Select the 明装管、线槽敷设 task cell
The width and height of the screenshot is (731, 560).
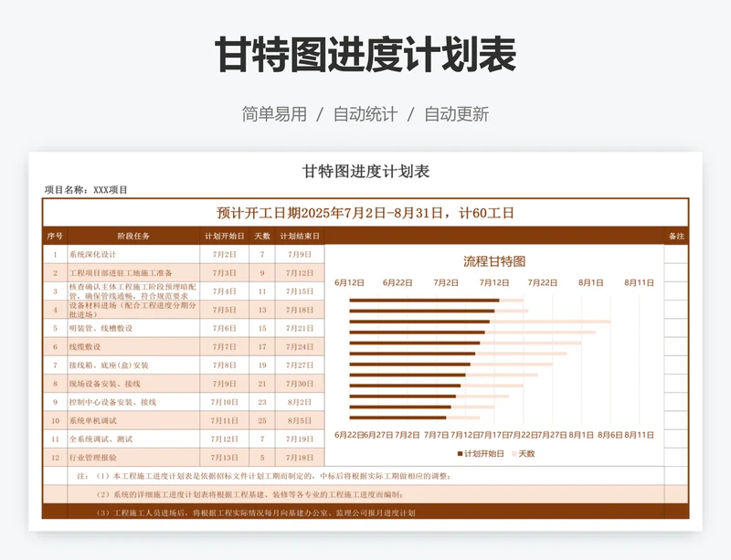(x=133, y=328)
